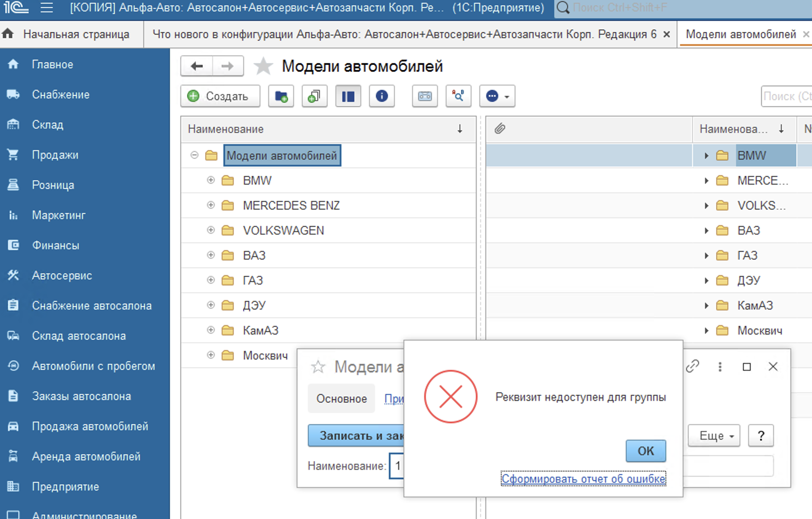Image resolution: width=812 pixels, height=519 pixels.
Task: Open the Автосервис section
Action: 62,275
